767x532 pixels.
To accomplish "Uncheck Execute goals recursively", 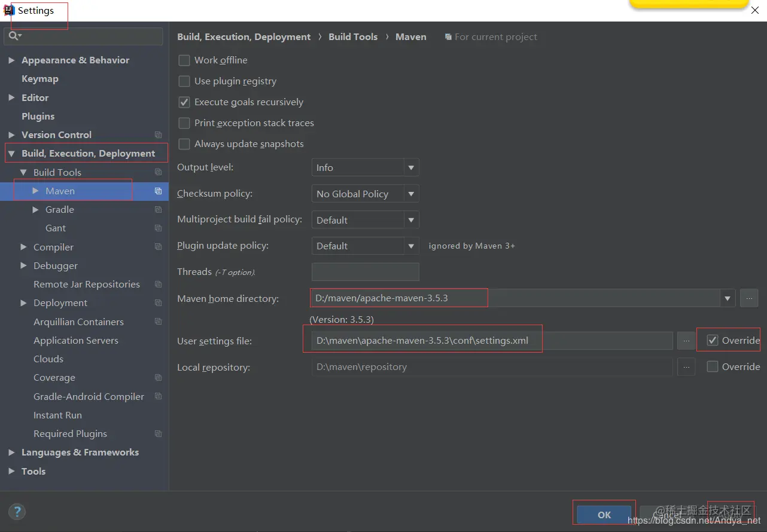I will pyautogui.click(x=184, y=102).
